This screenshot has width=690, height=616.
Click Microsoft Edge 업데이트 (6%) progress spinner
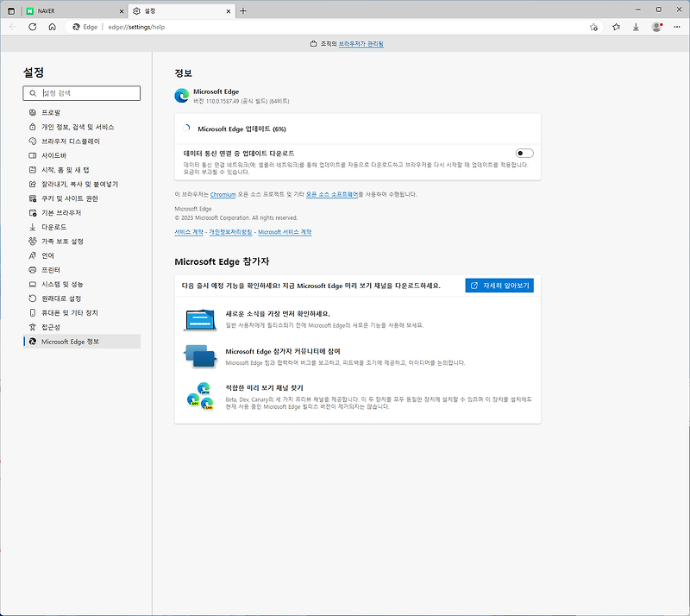tap(186, 129)
